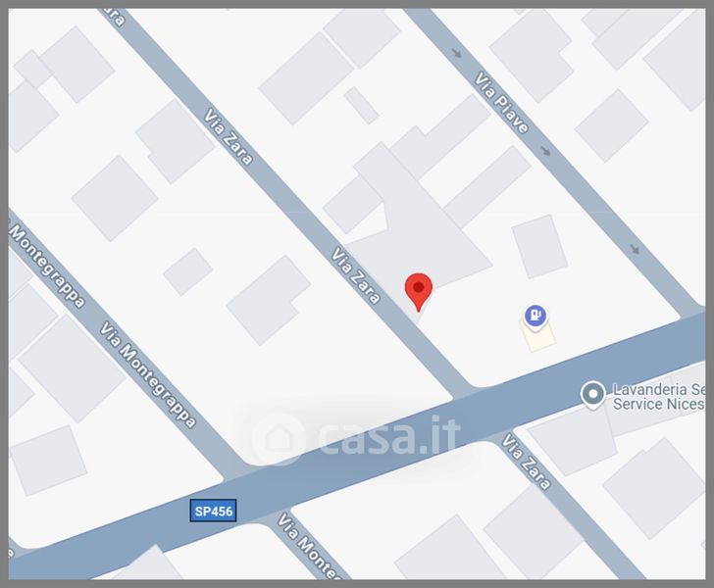Click the Via Zara label below SP456

tap(526, 461)
